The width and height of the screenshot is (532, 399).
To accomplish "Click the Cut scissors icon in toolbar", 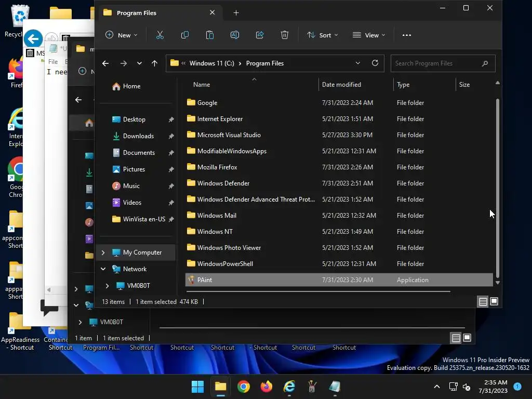I will coord(160,35).
